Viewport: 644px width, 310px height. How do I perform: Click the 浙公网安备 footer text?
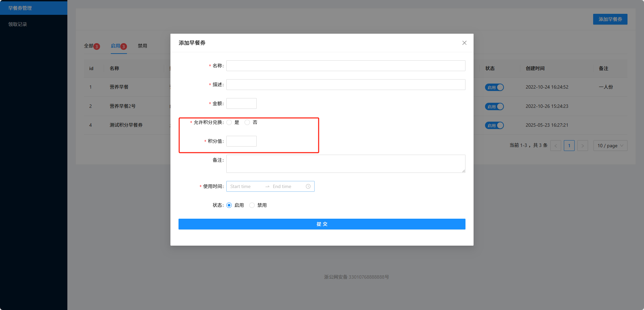357,277
